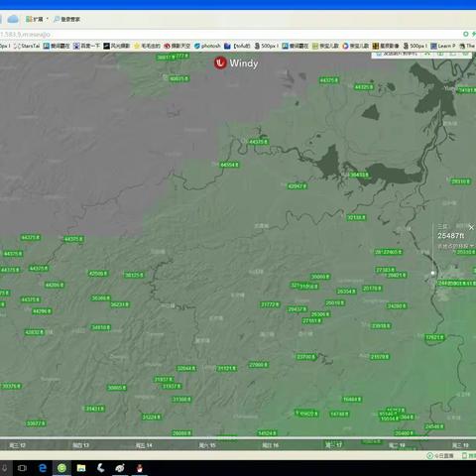This screenshot has height=476, width=476.
Task: Open Microsoft Edge from the taskbar
Action: pyautogui.click(x=43, y=468)
